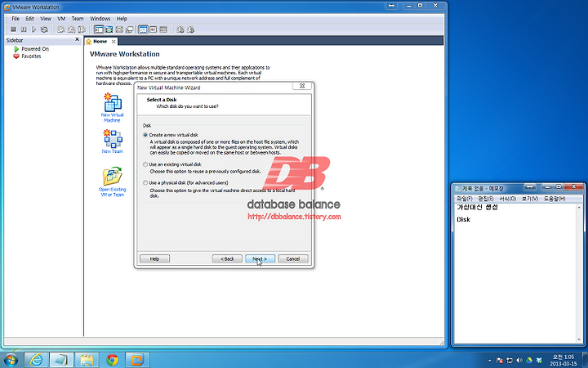
Task: Click the VMware Workstation taskbar button
Action: [137, 360]
